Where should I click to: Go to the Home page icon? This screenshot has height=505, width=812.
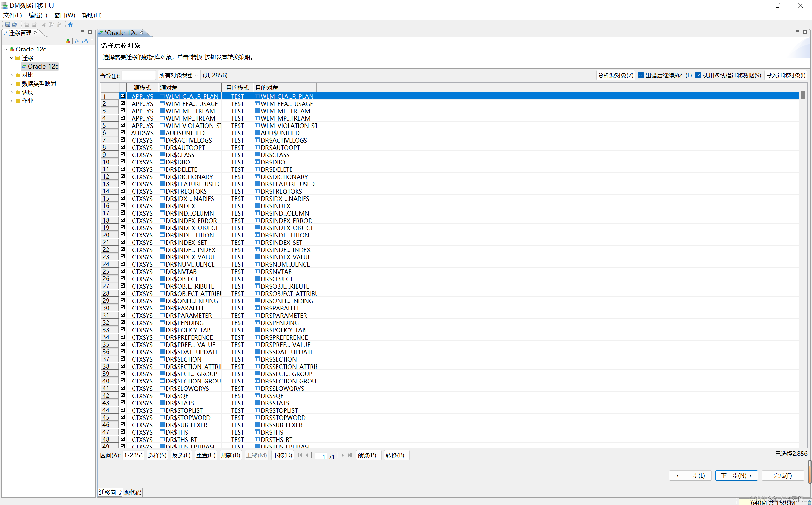71,24
